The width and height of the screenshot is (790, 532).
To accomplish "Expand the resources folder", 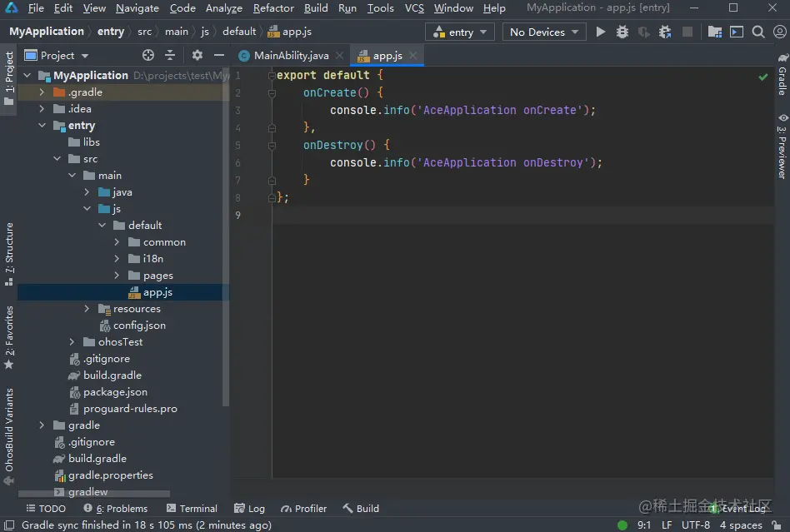I will (87, 309).
